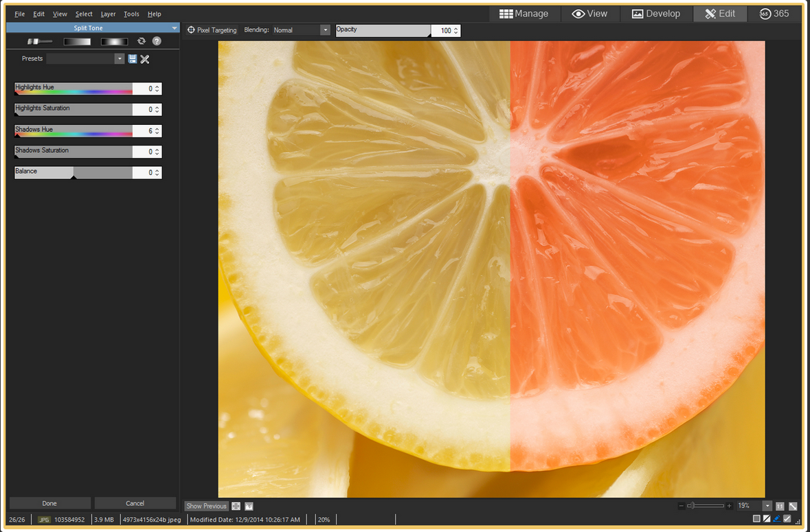Open the zoom percentage dropdown
810x532 pixels.
tap(767, 506)
